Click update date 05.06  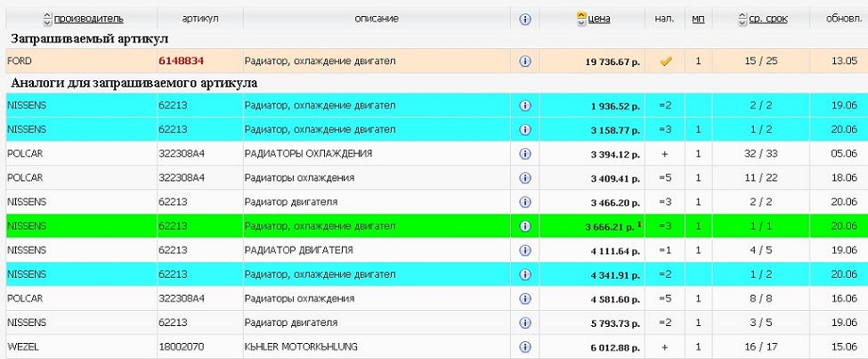coord(844,153)
